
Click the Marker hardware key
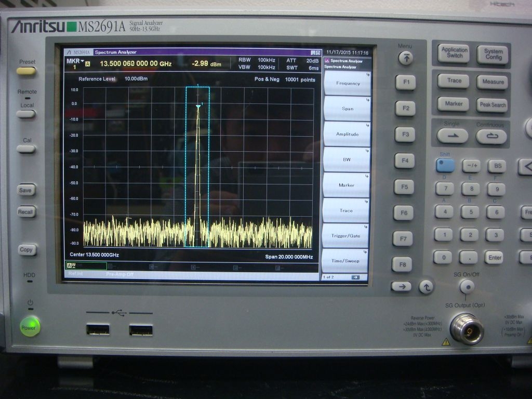click(x=453, y=104)
